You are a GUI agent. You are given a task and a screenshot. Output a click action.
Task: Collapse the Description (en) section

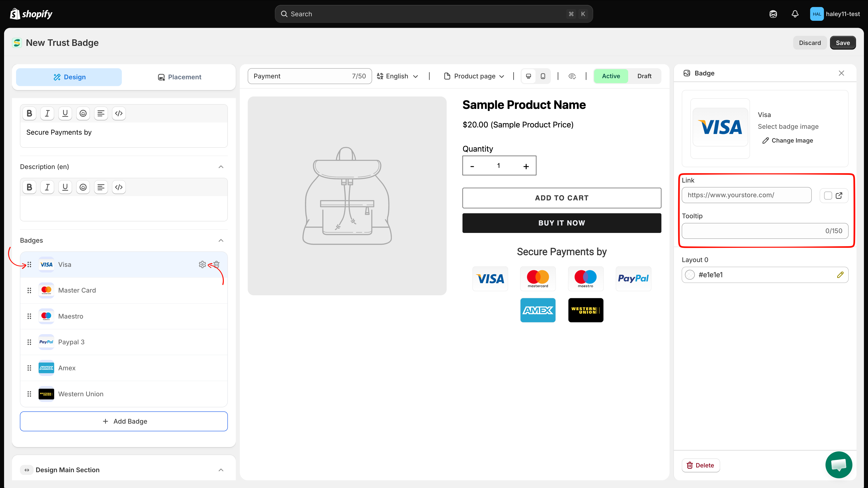point(221,167)
